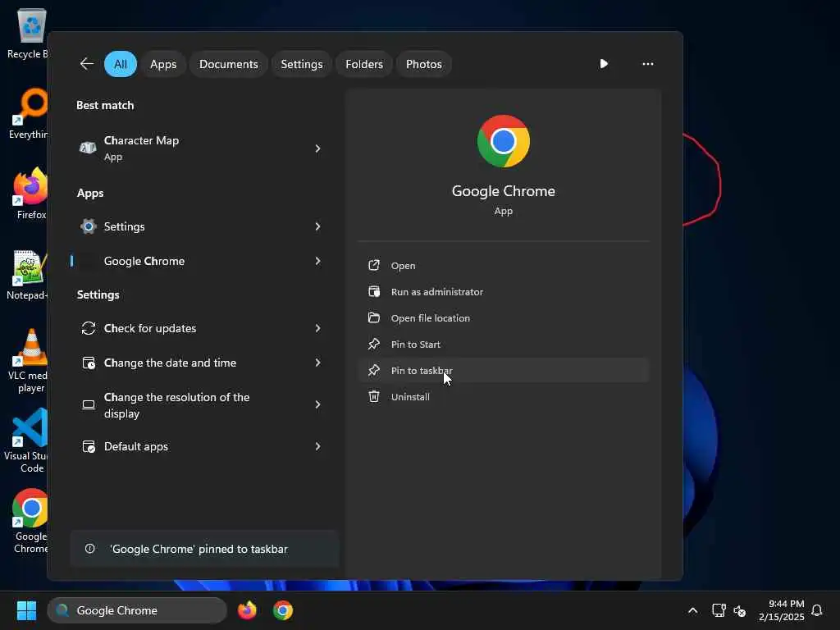The width and height of the screenshot is (840, 630).
Task: Expand display resolution result chevron
Action: (x=317, y=404)
